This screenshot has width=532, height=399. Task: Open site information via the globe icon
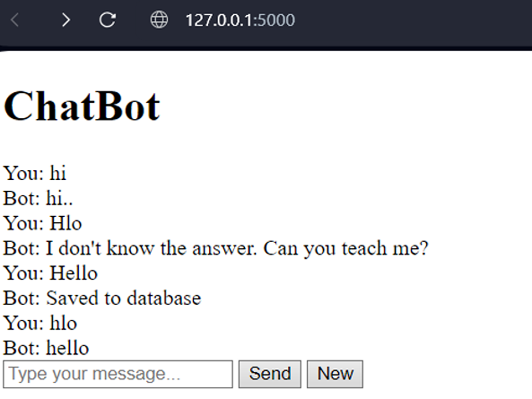point(159,20)
